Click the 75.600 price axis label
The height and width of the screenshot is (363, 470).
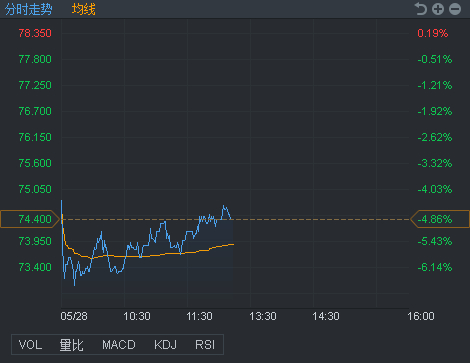coord(35,163)
